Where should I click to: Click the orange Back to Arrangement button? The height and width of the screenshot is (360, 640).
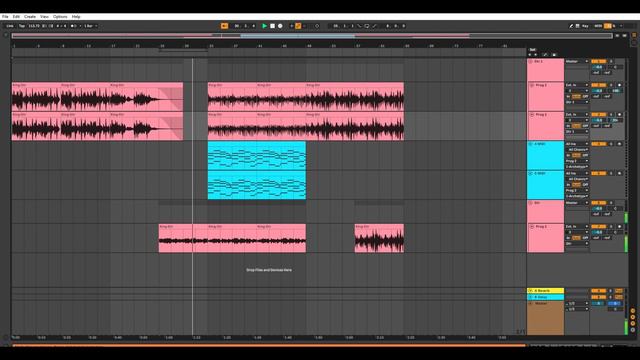[x=224, y=26]
